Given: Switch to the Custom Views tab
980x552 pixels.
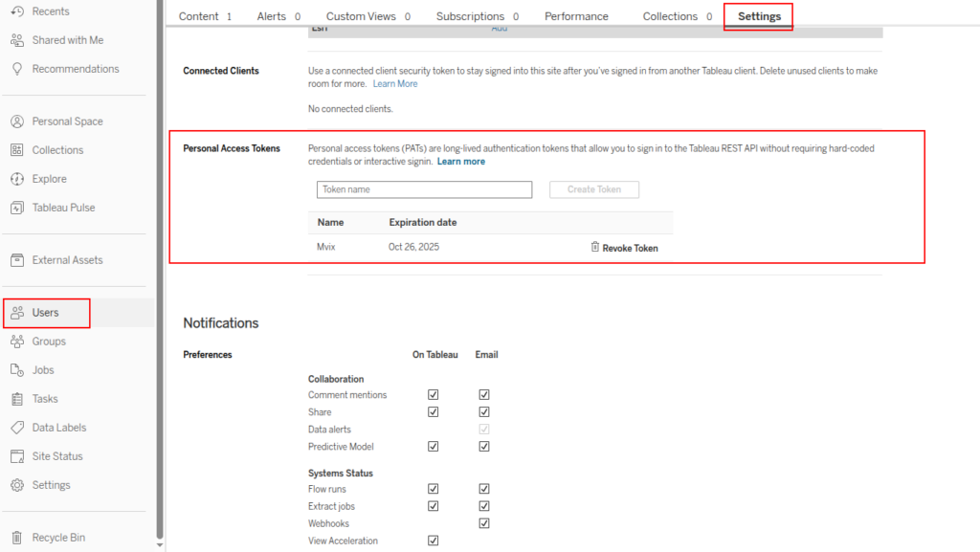Looking at the screenshot, I should click(368, 16).
